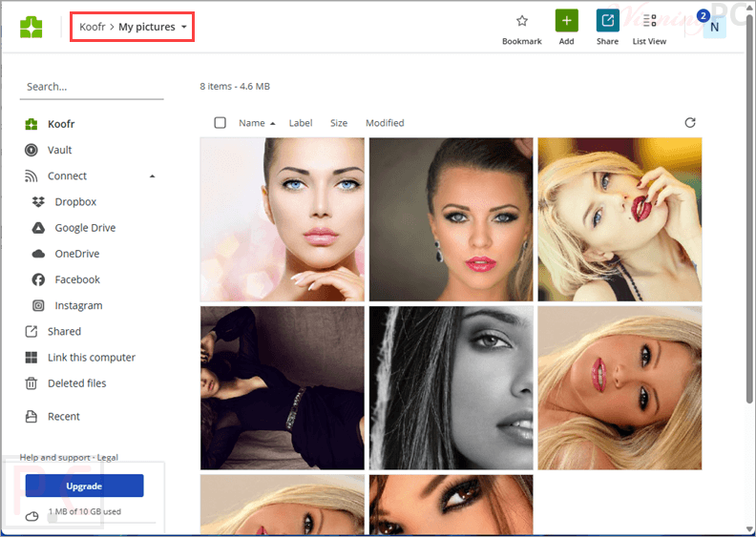Screen dimensions: 756x537
Task: Click the green Add plus icon
Action: coord(566,20)
